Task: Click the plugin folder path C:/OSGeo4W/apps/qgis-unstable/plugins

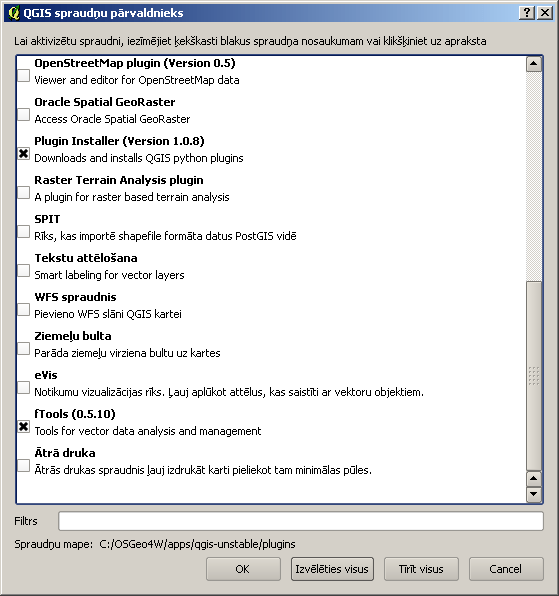Action: coord(198,544)
